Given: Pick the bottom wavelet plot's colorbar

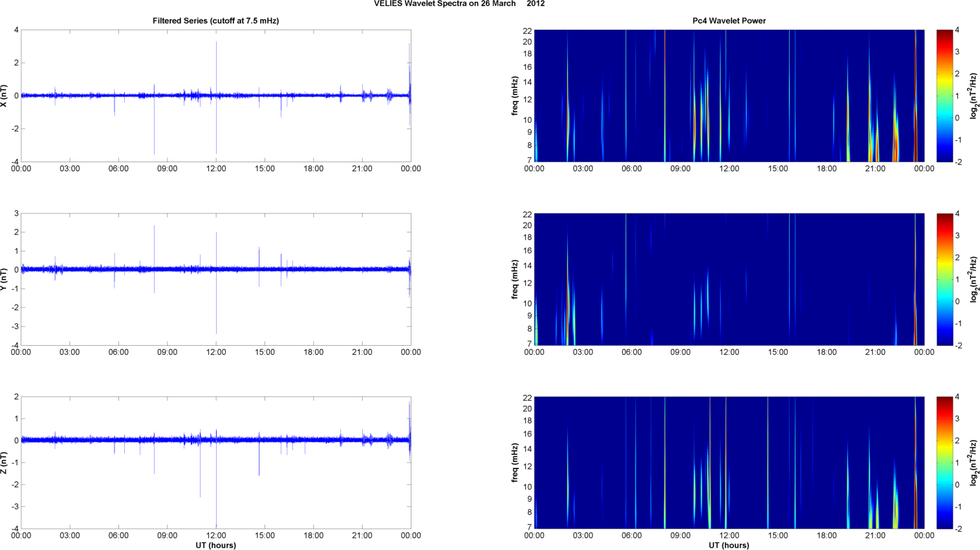Looking at the screenshot, I should coord(944,463).
